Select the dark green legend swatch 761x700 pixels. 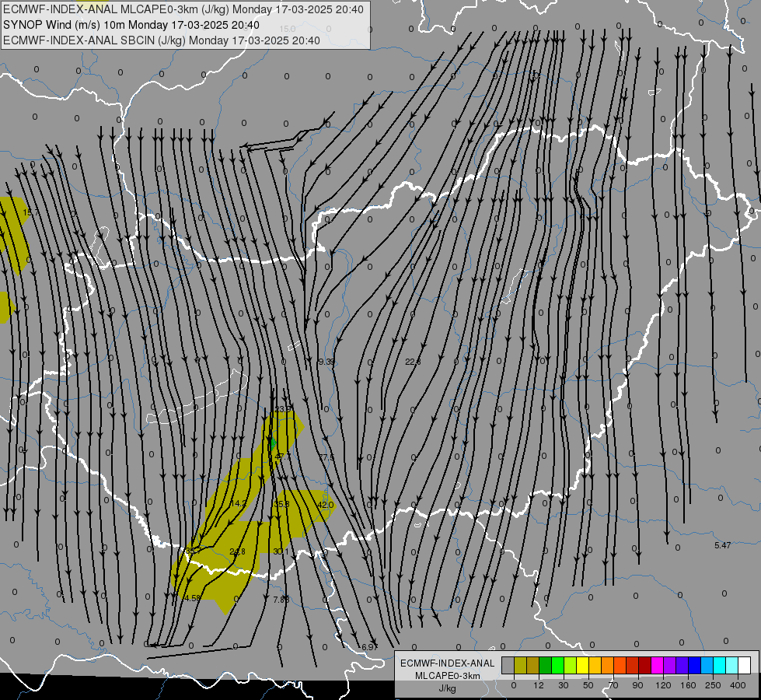tap(545, 665)
